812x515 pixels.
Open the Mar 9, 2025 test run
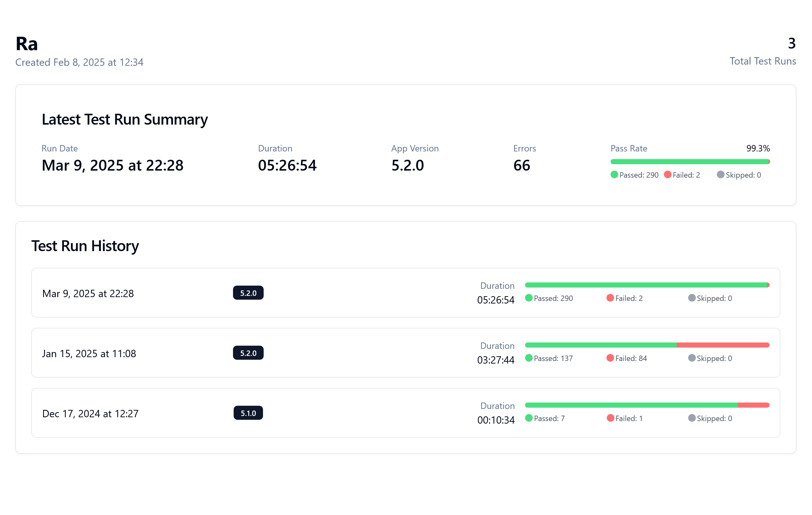[x=88, y=293]
